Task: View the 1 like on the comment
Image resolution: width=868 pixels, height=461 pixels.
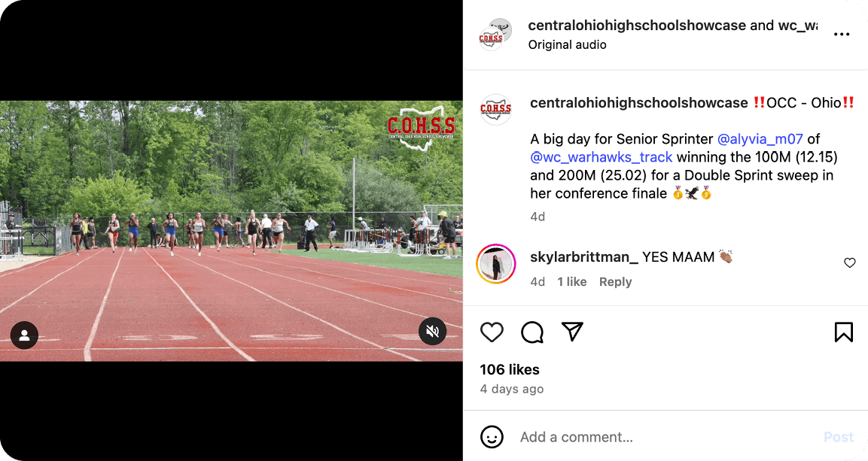Action: 572,282
